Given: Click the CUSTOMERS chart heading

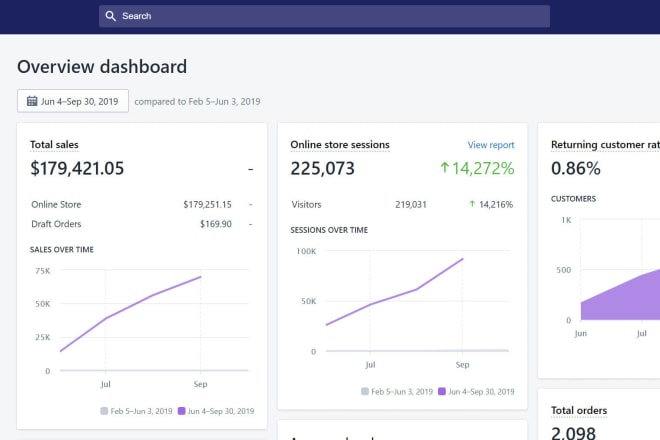Looking at the screenshot, I should point(573,199).
